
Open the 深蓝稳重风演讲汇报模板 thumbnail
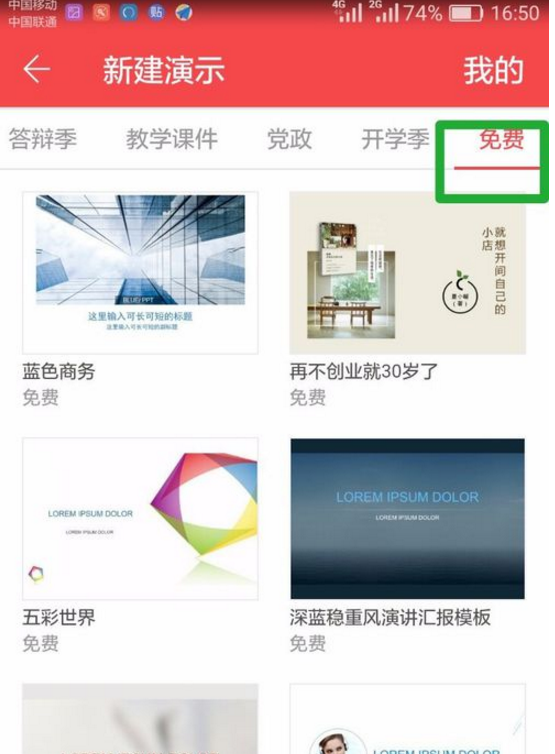[x=407, y=518]
